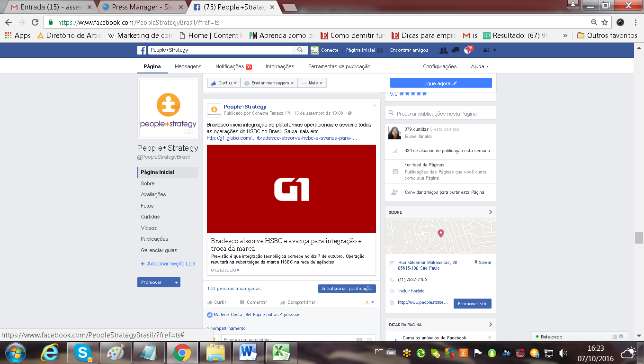Open the Ajuda dropdown
This screenshot has width=644, height=364.
tap(480, 66)
